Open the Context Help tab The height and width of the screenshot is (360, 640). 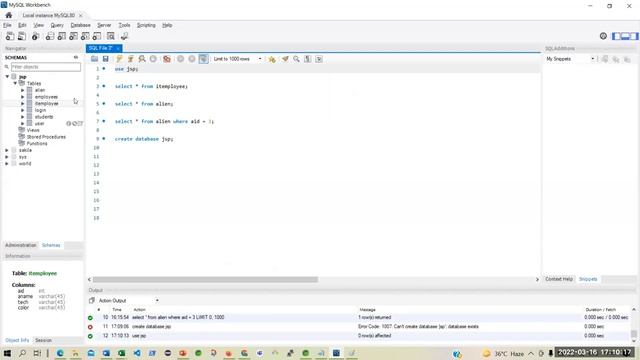click(x=559, y=279)
